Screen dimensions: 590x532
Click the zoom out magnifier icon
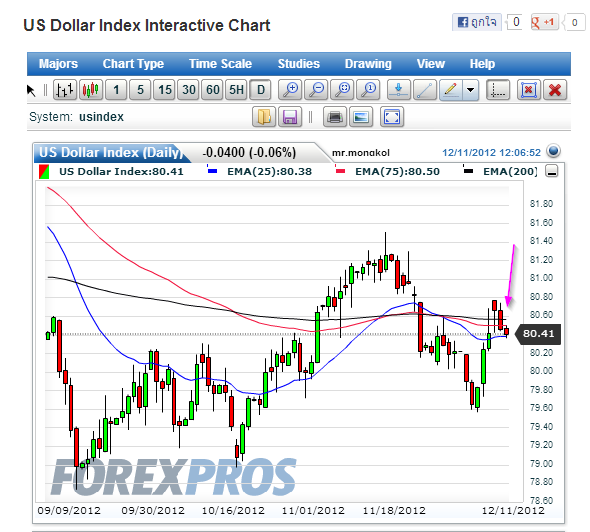316,90
